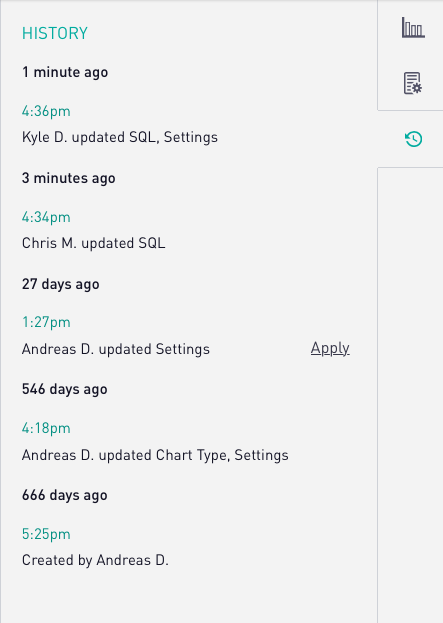
Task: Select the 5:25pm history timestamp
Action: [46, 534]
